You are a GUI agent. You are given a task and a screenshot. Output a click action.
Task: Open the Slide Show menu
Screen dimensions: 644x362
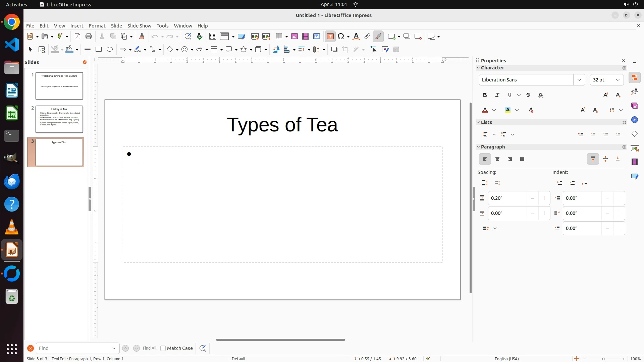pos(139,26)
